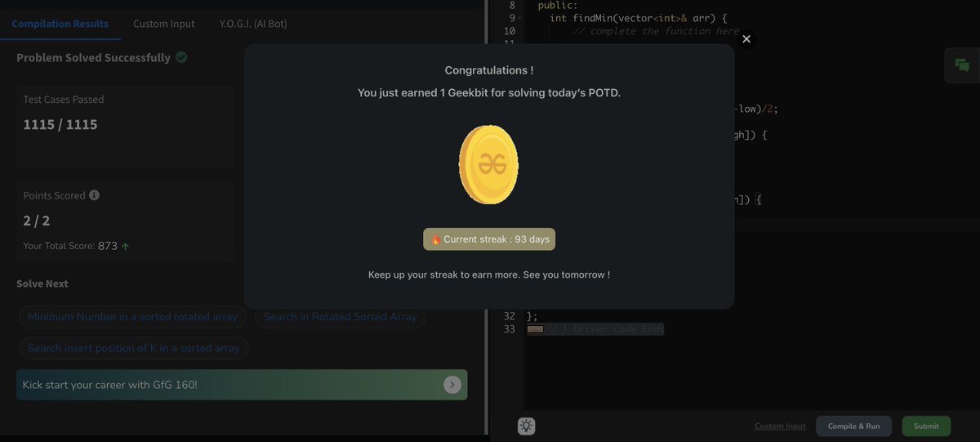Click line number 9 in editor gutter
This screenshot has height=442, width=980.
tap(512, 18)
